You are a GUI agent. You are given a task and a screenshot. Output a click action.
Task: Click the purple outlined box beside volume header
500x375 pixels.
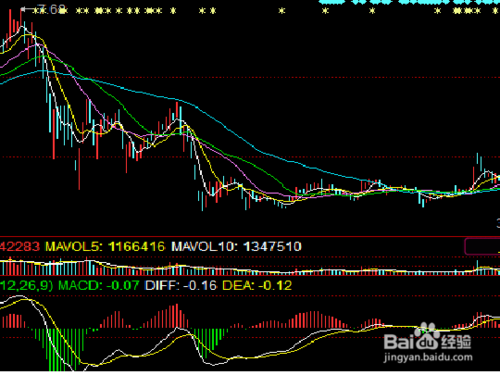482,246
